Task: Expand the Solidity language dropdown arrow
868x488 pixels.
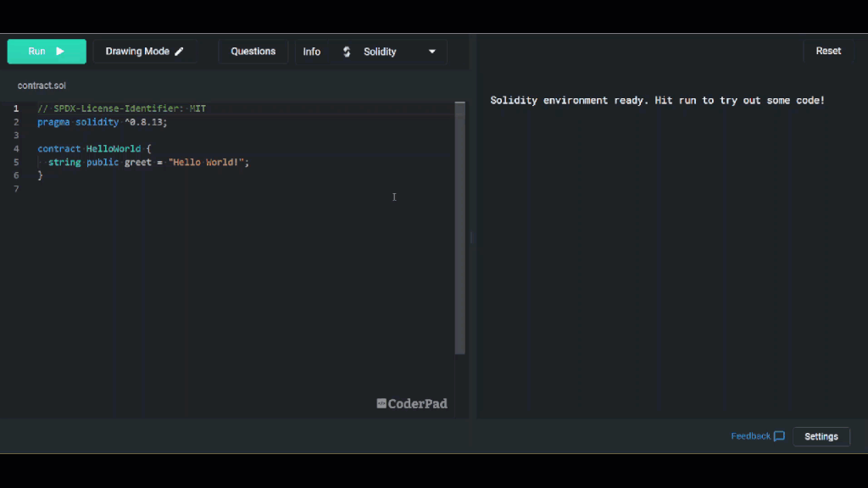Action: pyautogui.click(x=431, y=52)
